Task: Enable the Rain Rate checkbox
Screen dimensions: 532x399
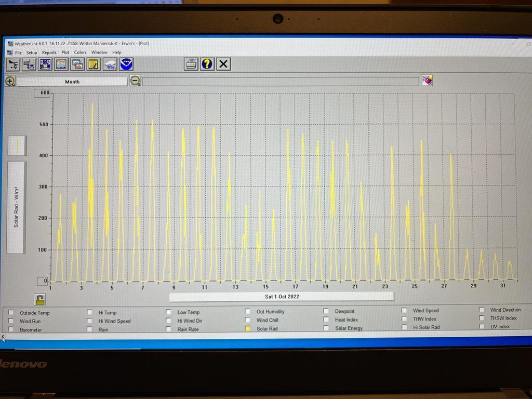Action: pos(169,329)
